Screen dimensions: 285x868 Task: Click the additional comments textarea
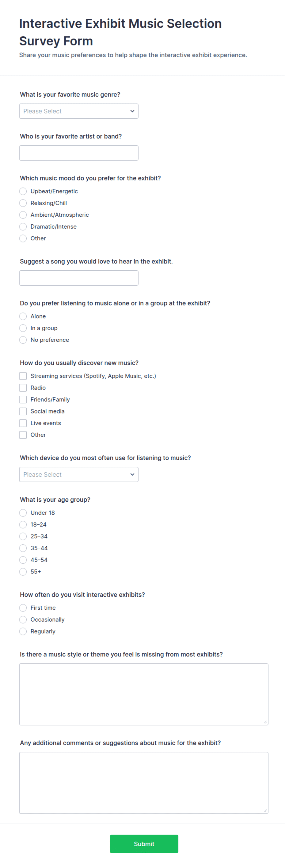[x=143, y=783]
